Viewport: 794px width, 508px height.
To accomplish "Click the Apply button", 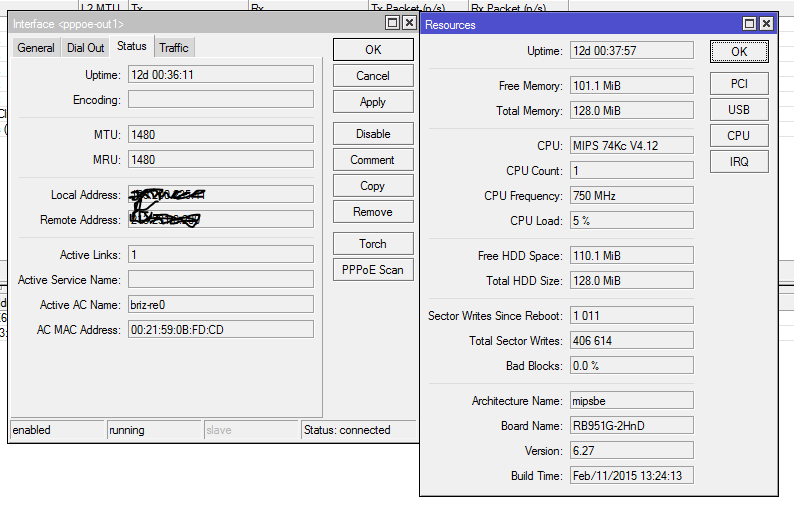I will (x=372, y=102).
